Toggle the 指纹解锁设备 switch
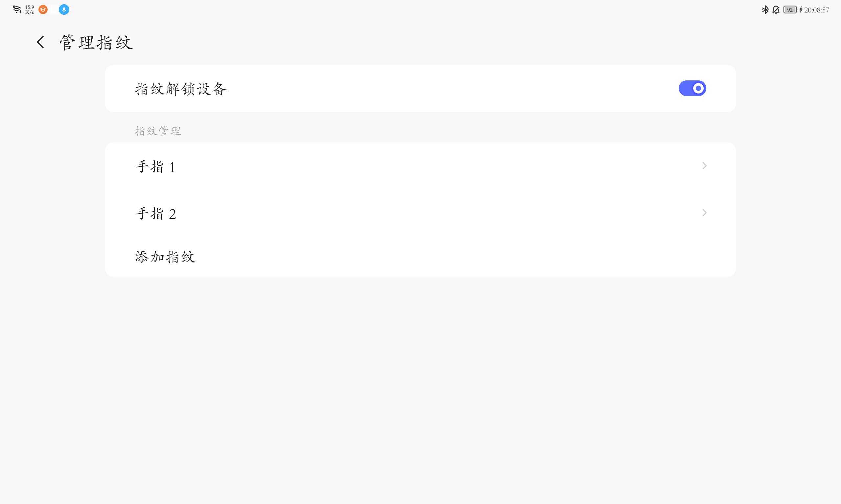841x504 pixels. (x=693, y=88)
